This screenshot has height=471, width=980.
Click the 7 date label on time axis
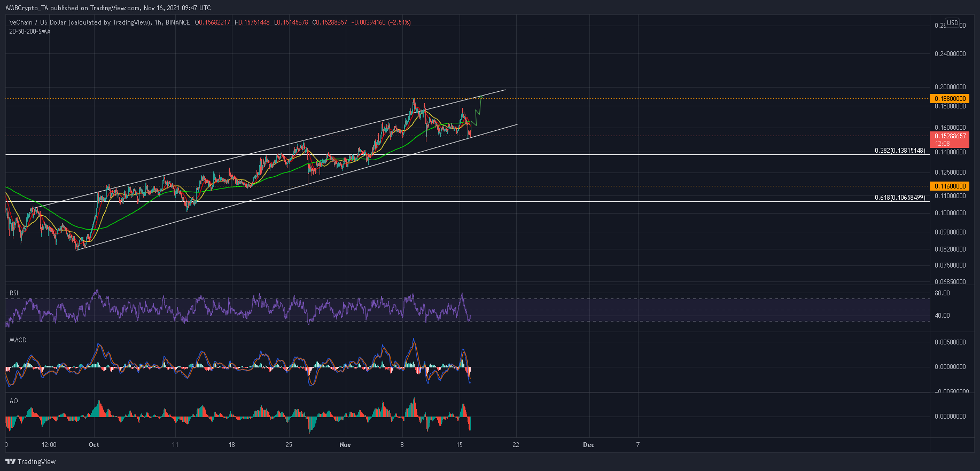637,445
